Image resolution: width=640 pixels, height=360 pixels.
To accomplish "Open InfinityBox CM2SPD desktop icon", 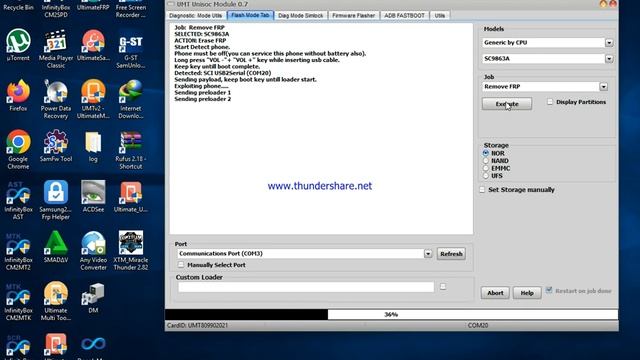I will click(56, 9).
